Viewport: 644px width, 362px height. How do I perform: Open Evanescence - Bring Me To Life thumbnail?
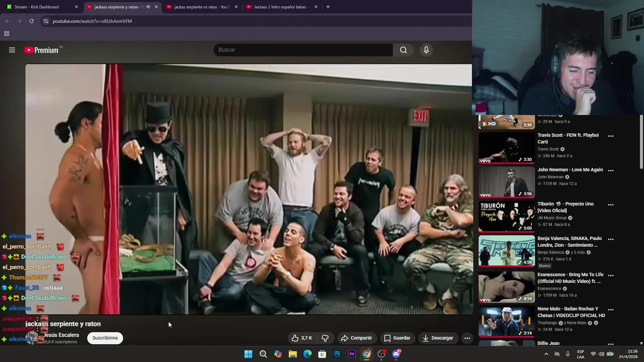506,287
